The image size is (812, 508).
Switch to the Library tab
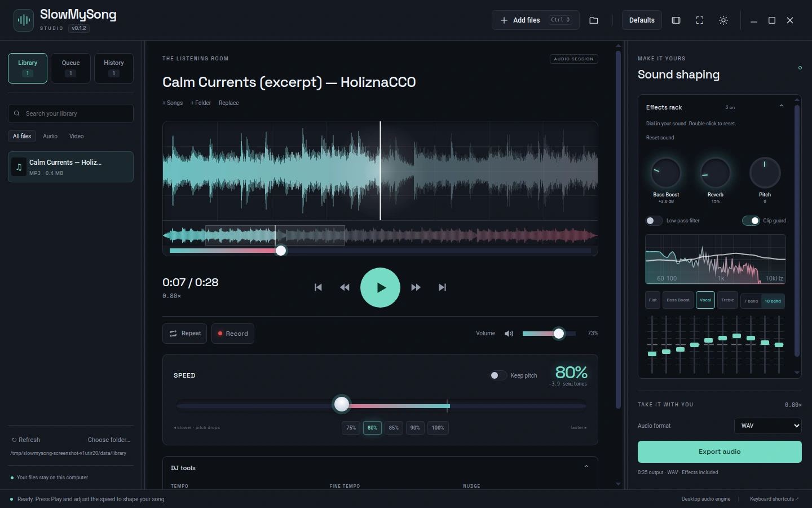pos(28,68)
